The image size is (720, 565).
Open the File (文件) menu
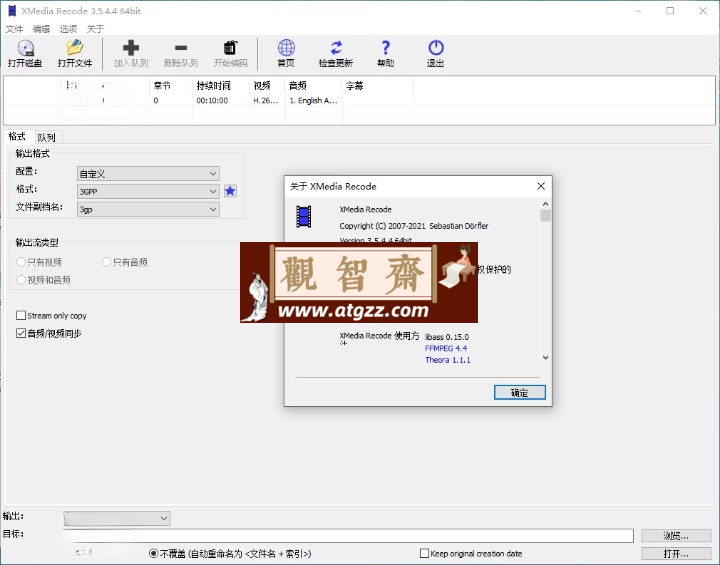tap(14, 29)
